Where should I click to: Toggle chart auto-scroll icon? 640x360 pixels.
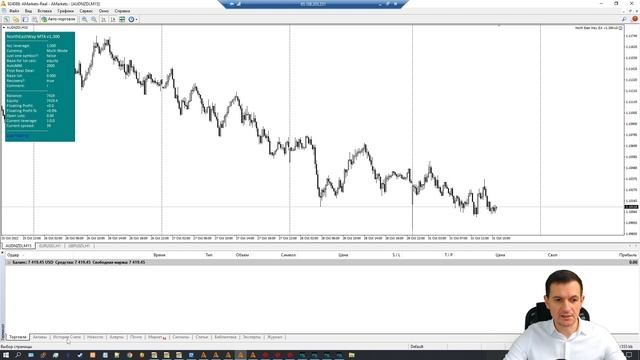coord(104,19)
